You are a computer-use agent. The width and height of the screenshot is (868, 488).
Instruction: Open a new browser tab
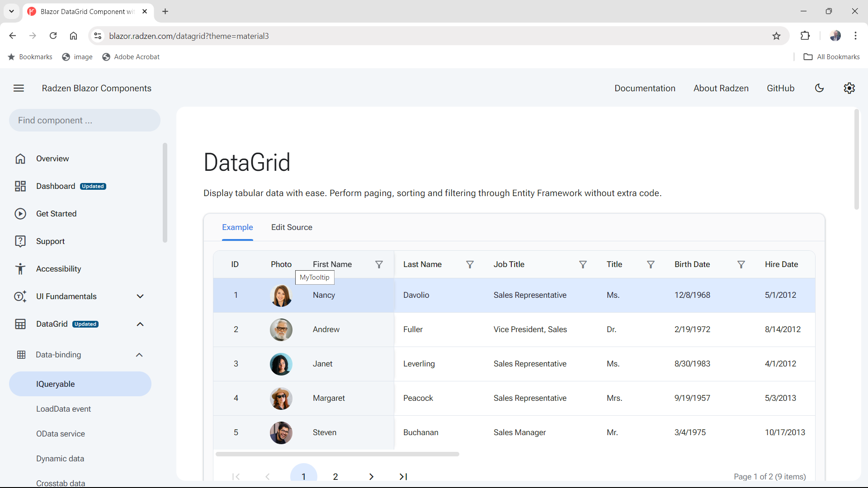(x=165, y=11)
